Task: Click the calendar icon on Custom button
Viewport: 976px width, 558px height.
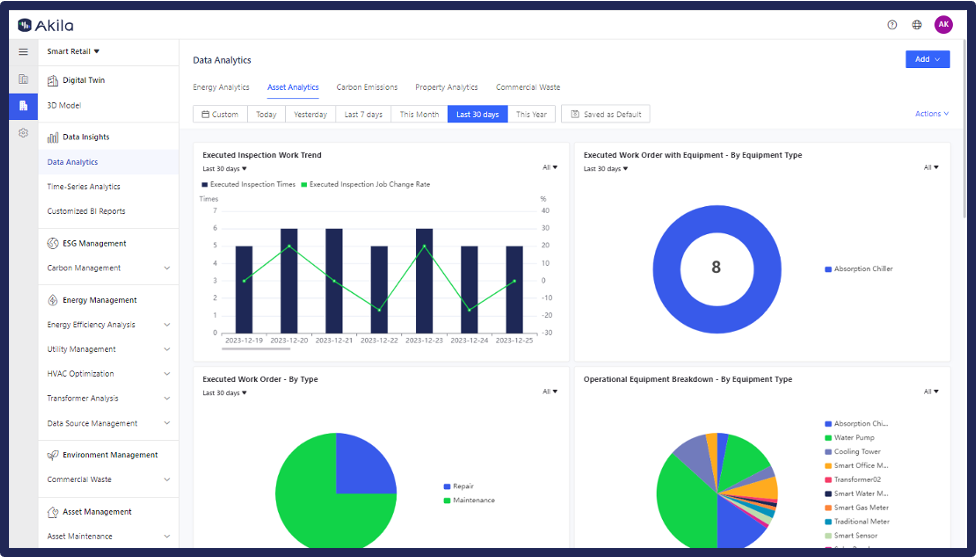Action: coord(205,114)
